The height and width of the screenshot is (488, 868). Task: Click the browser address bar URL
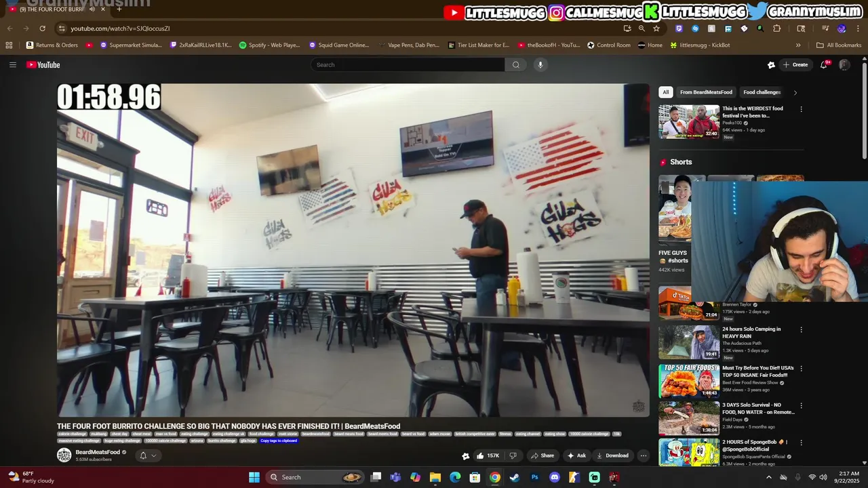pyautogui.click(x=120, y=28)
